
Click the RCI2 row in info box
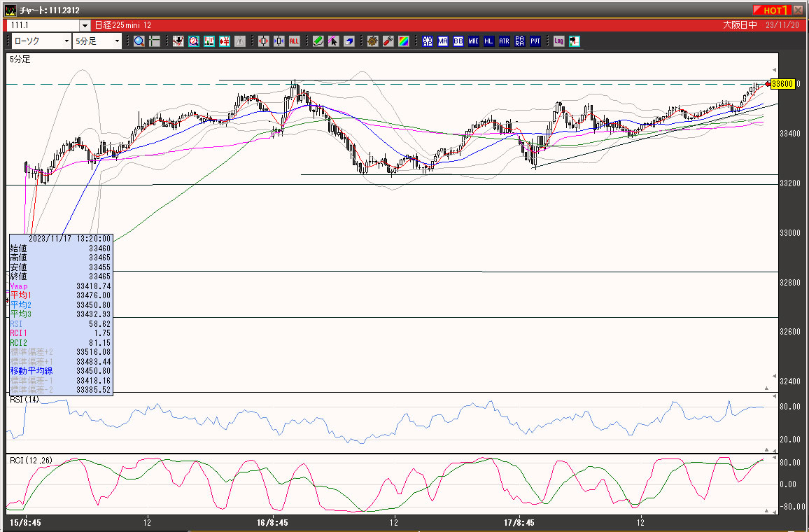tap(60, 342)
